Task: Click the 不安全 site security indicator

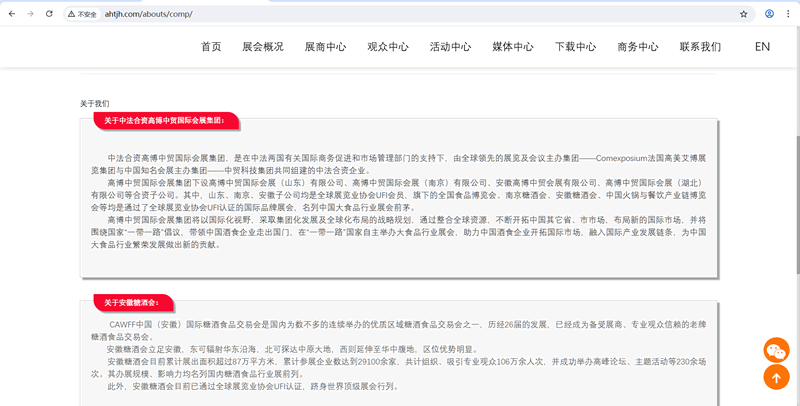Action: click(x=83, y=14)
